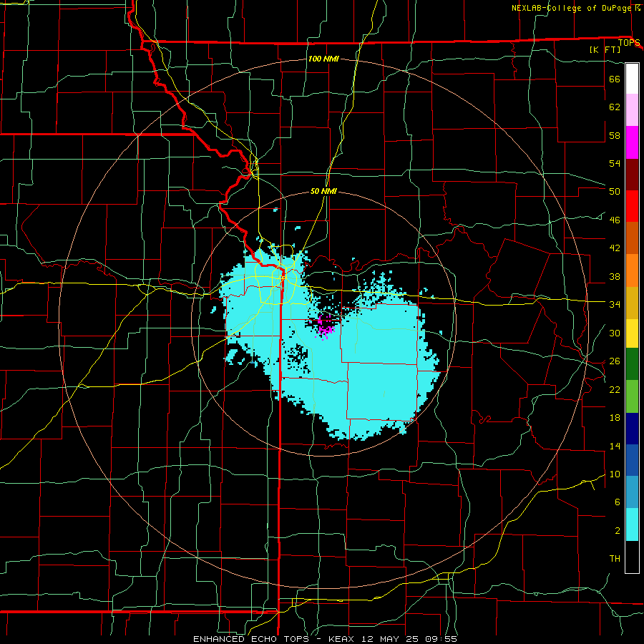
Task: Click the legend value 54
Action: click(x=615, y=163)
